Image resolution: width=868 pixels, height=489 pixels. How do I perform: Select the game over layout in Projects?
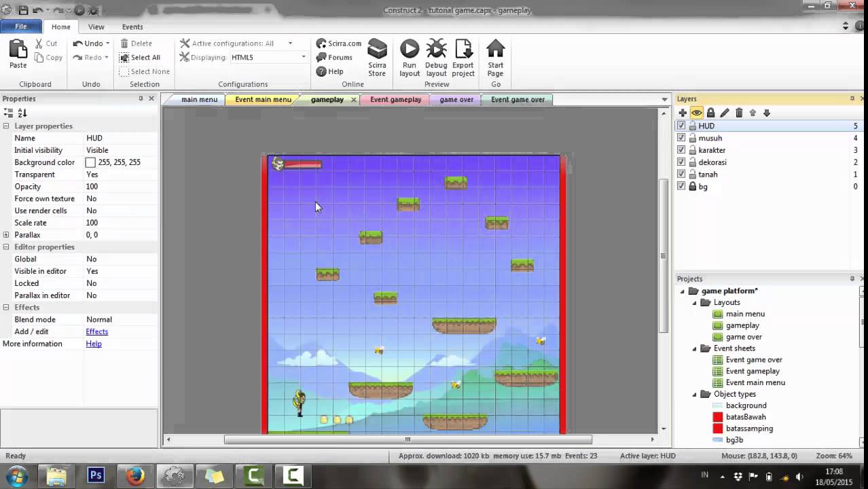[x=744, y=337]
